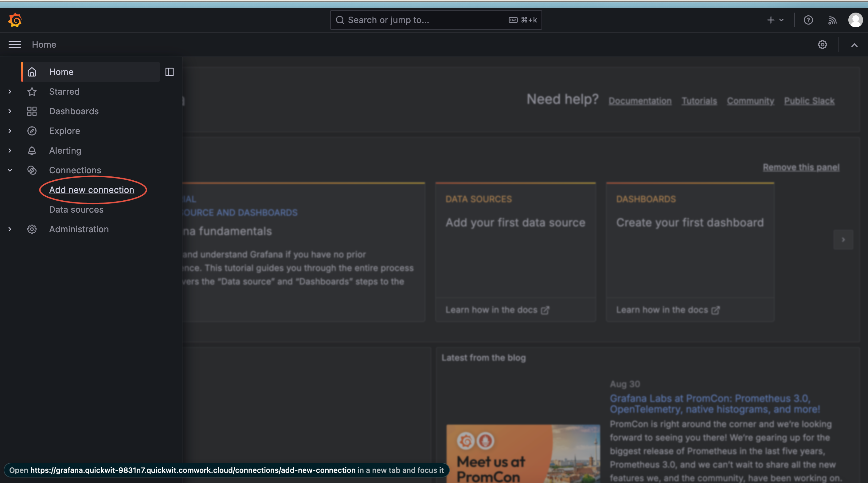Open the user profile avatar
Screen dimensions: 868x483
click(x=855, y=20)
